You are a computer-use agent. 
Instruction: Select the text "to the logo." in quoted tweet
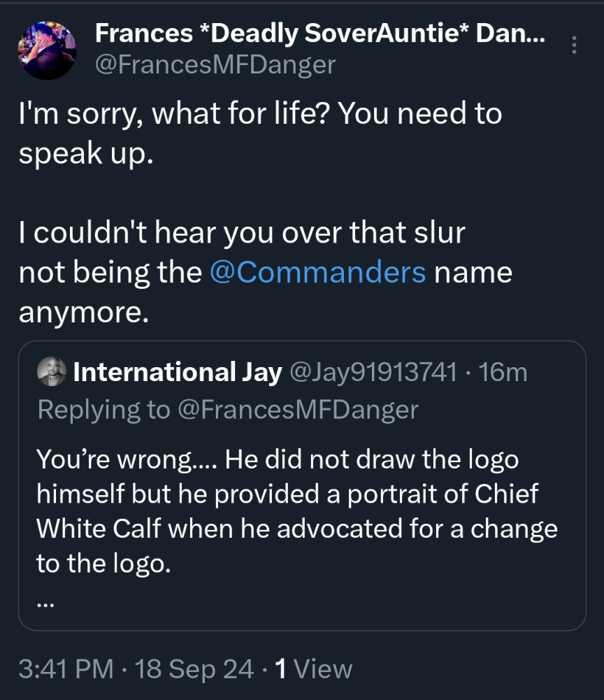[103, 564]
